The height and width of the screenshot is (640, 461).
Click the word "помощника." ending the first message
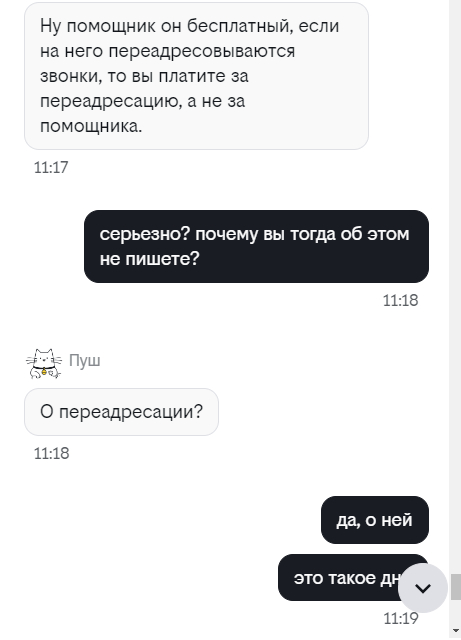coord(91,127)
